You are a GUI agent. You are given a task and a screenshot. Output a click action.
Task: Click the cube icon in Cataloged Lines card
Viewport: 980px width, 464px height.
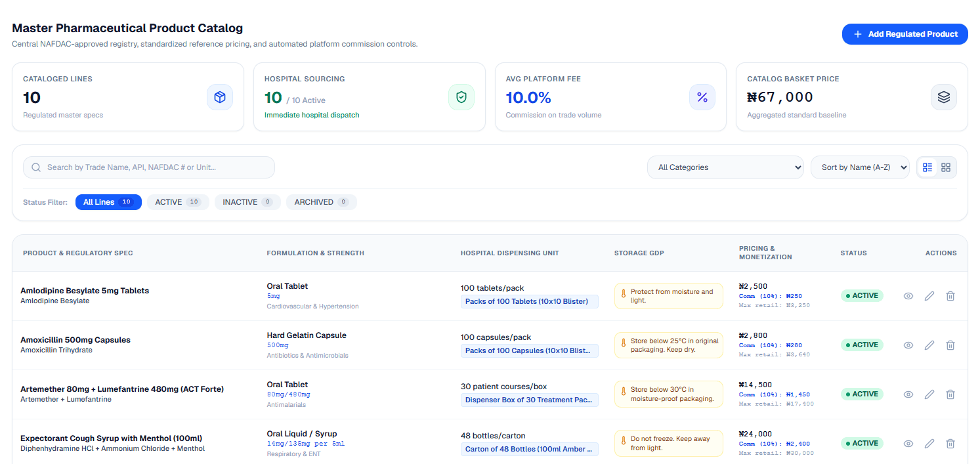click(220, 97)
